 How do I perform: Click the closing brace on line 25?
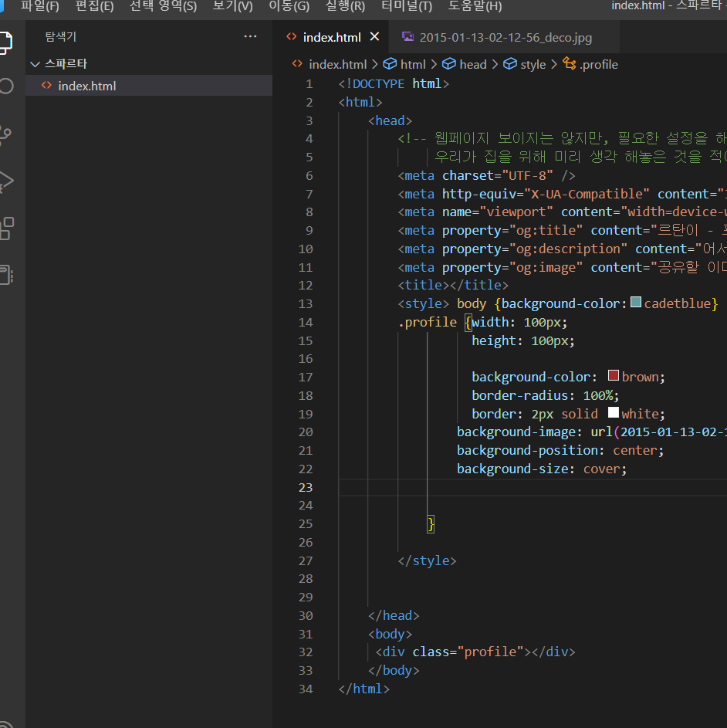431,524
